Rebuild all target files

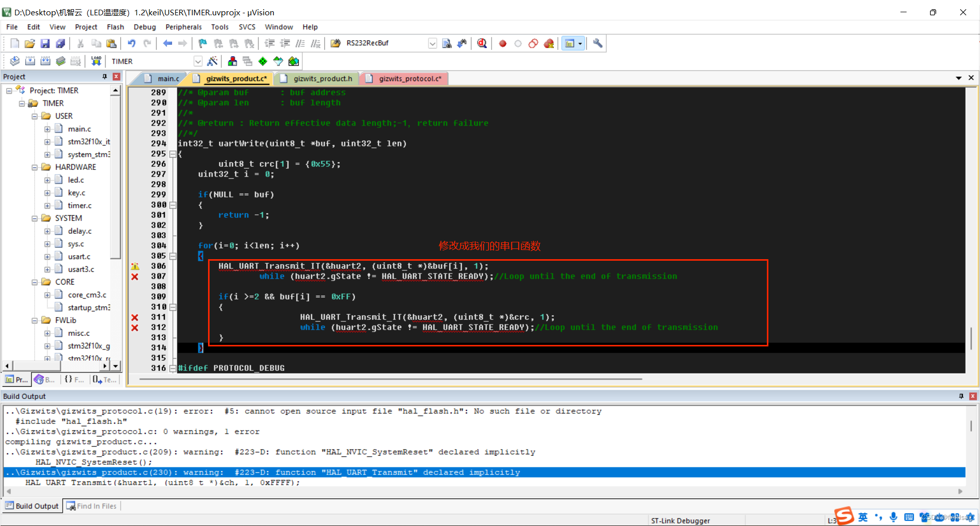[x=45, y=61]
